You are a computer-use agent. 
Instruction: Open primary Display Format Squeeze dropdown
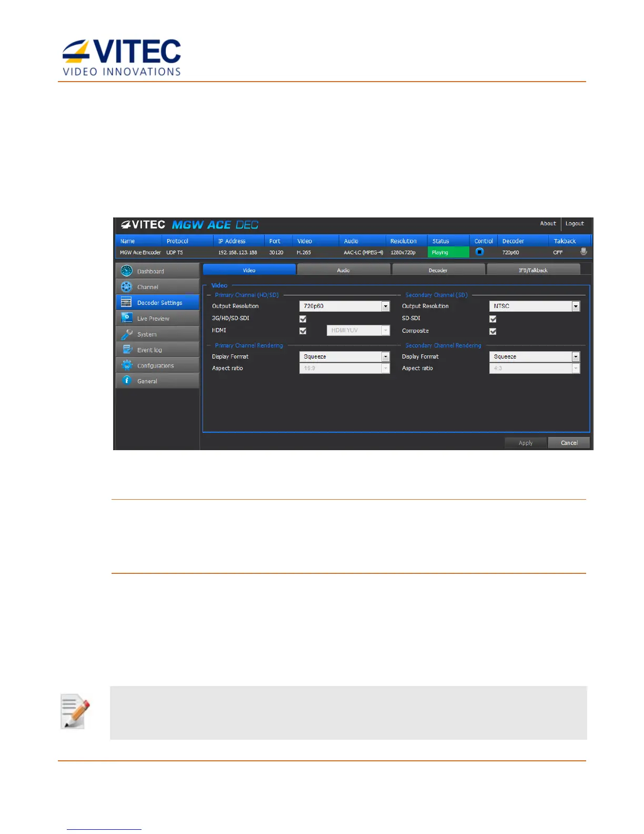pyautogui.click(x=345, y=356)
